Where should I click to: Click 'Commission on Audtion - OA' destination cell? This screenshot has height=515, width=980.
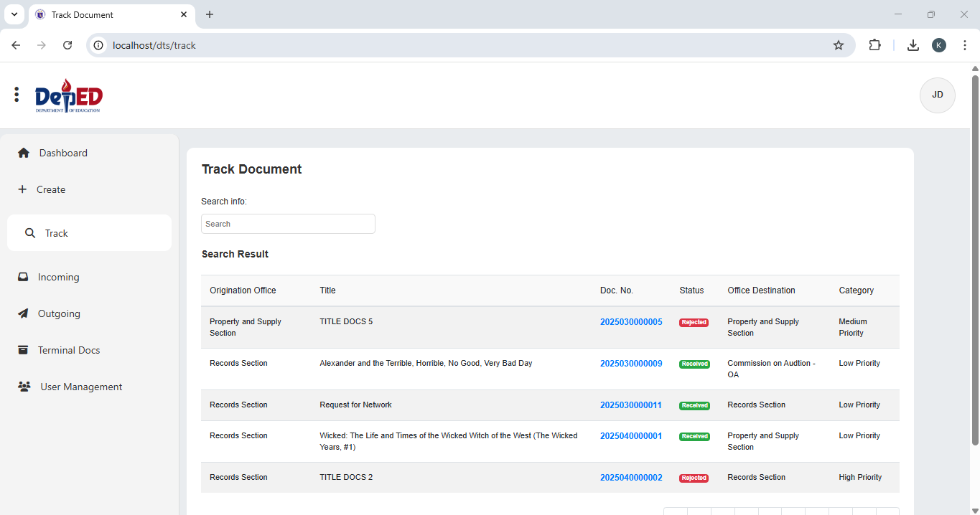772,369
